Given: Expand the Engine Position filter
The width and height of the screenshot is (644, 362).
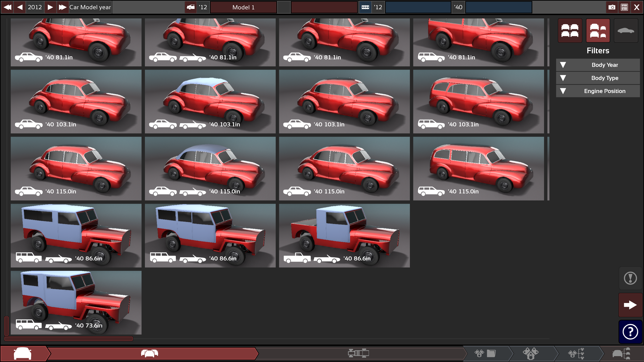Looking at the screenshot, I should [598, 91].
